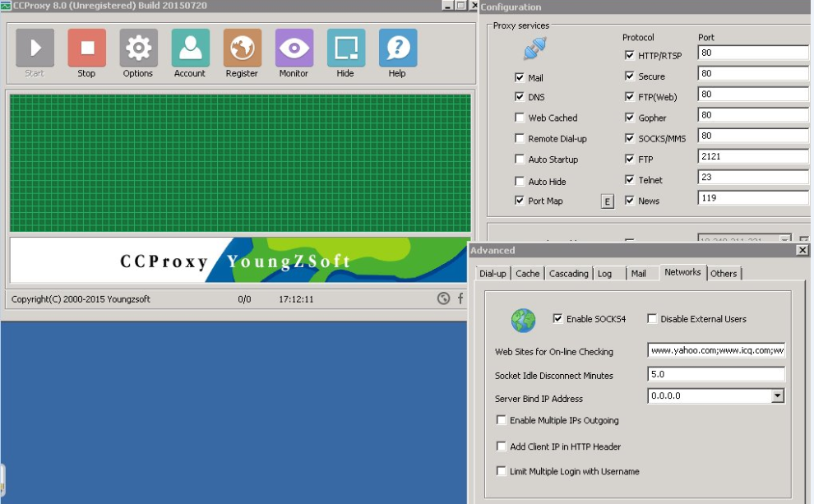Click the News port field showing 119

pos(753,198)
